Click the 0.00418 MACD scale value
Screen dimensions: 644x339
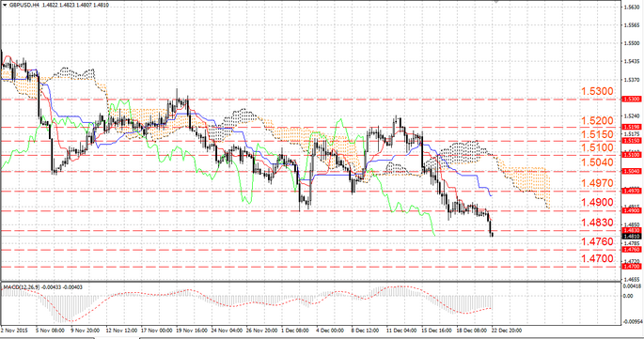coord(632,285)
